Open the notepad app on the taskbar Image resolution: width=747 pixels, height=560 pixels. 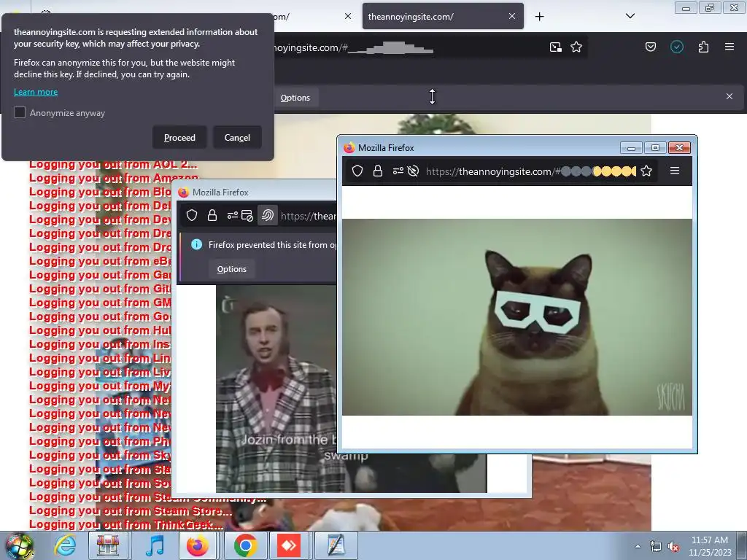coord(336,545)
